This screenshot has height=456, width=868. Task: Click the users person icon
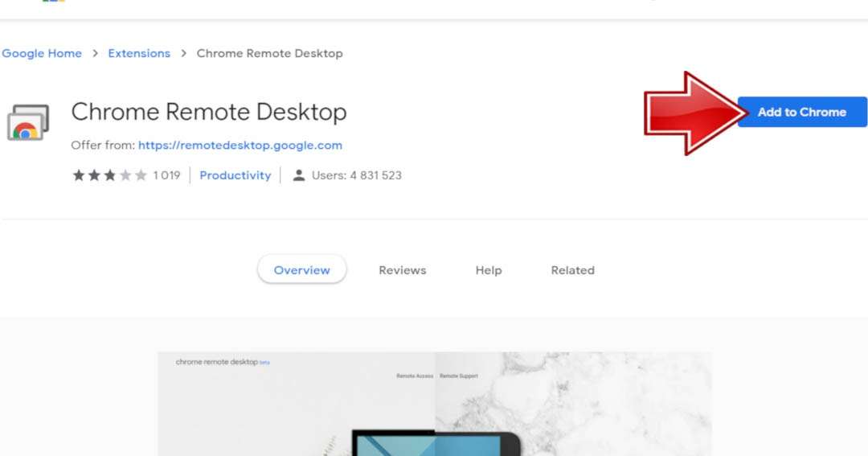pos(299,175)
